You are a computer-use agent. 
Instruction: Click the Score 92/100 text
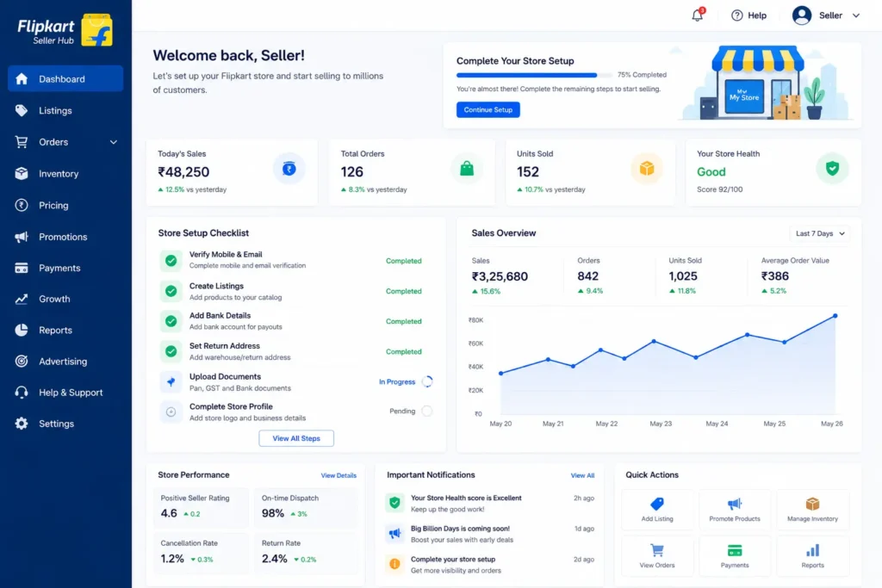(x=719, y=189)
